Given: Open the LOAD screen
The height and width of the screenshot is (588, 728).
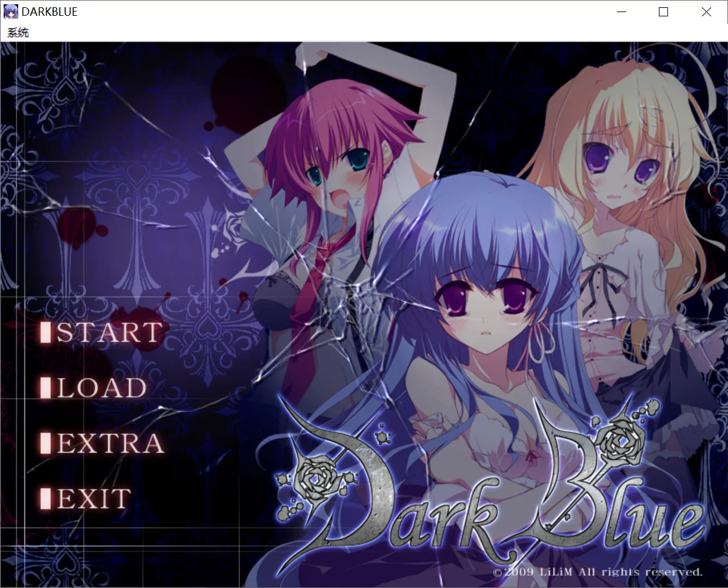Looking at the screenshot, I should [x=100, y=388].
